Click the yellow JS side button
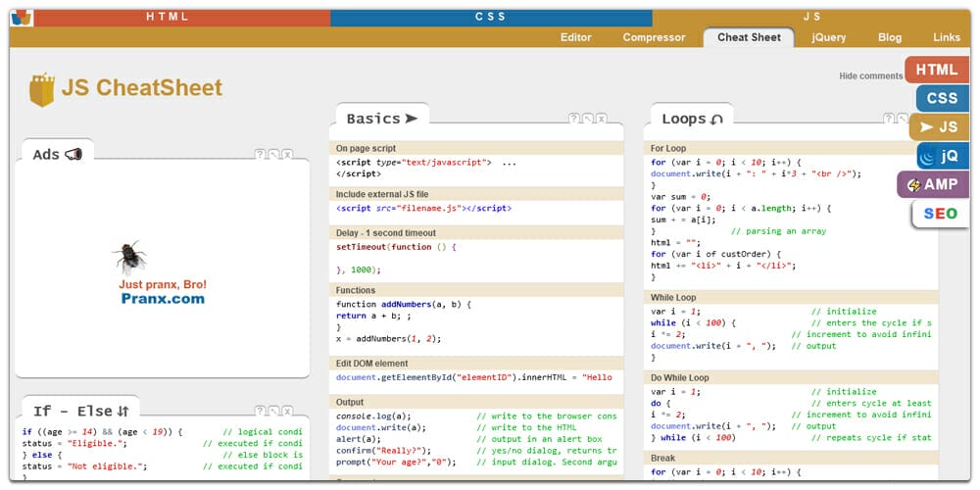 (940, 126)
